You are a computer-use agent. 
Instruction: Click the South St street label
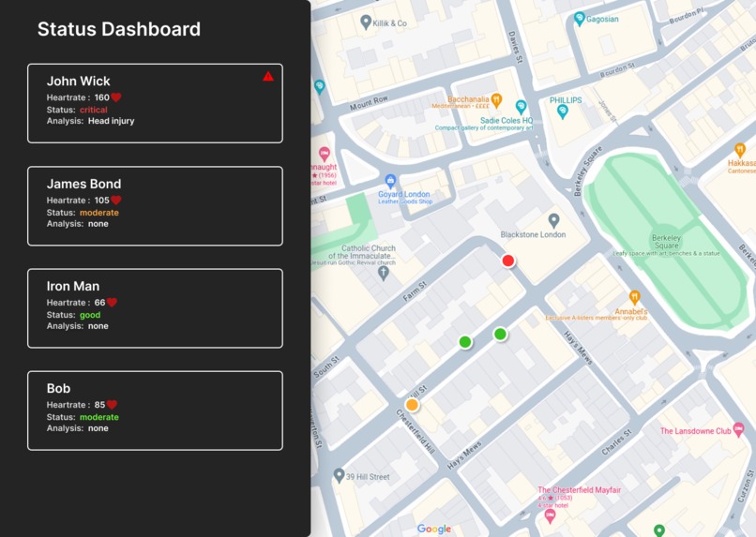point(327,367)
